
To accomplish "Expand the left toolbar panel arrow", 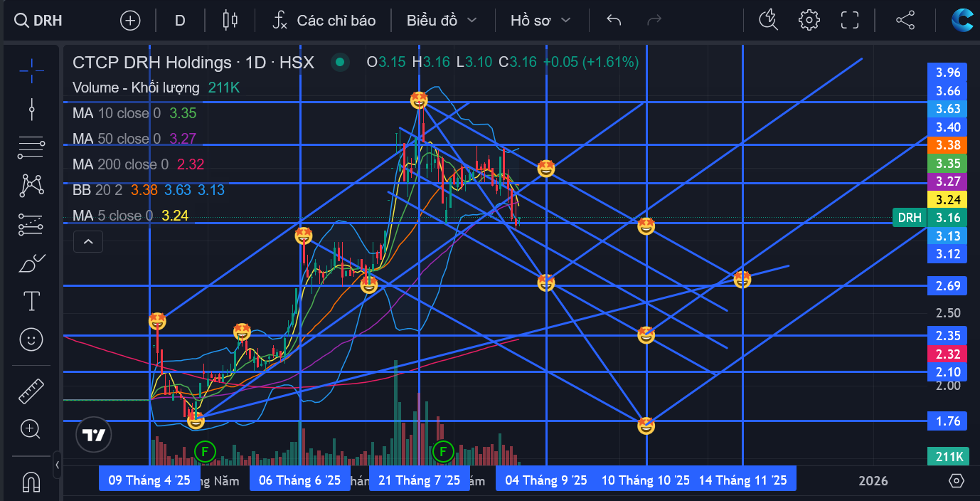I will (58, 465).
